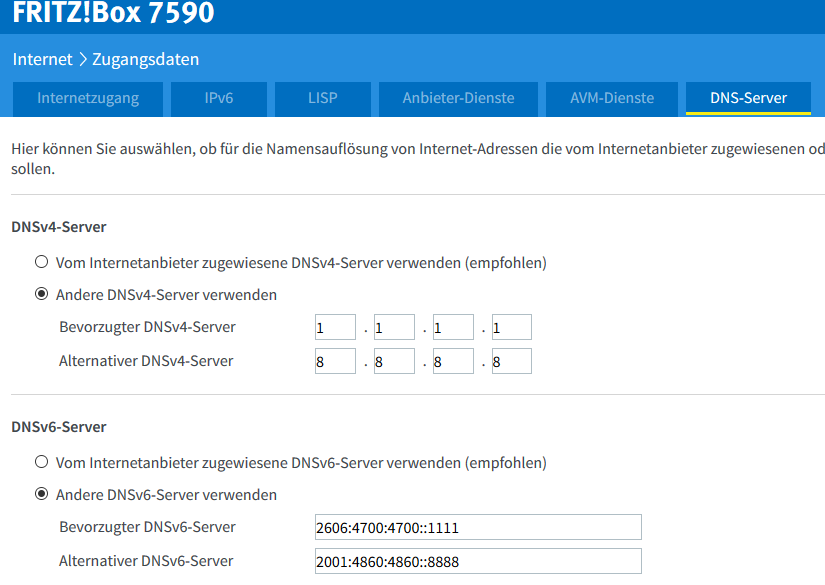Click the FRITZ!Box 7590 title
The width and height of the screenshot is (825, 585).
click(x=113, y=12)
